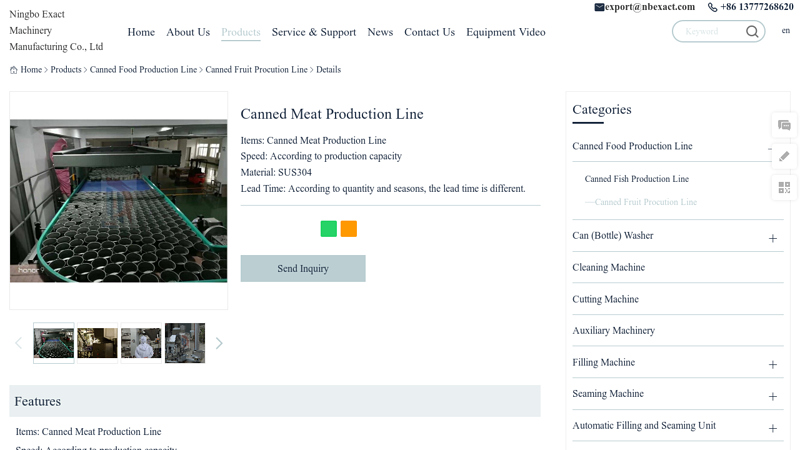Click the Details breadcrumb text

329,69
